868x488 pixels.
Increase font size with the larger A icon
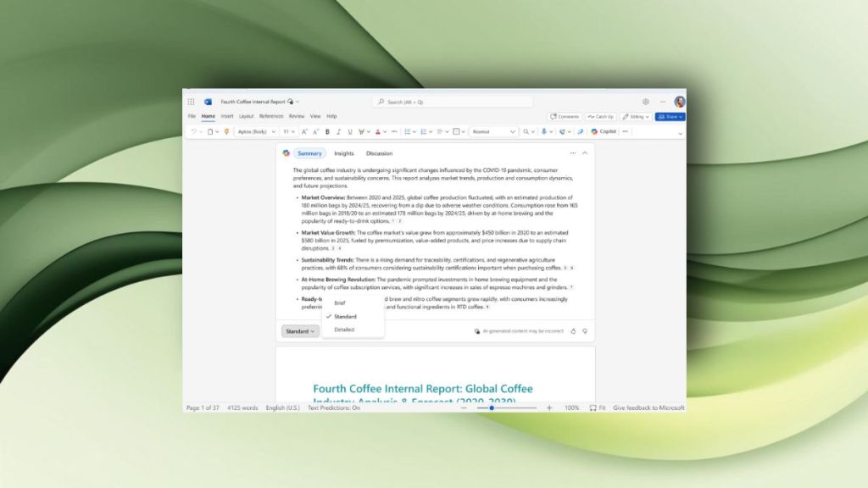[x=304, y=131]
